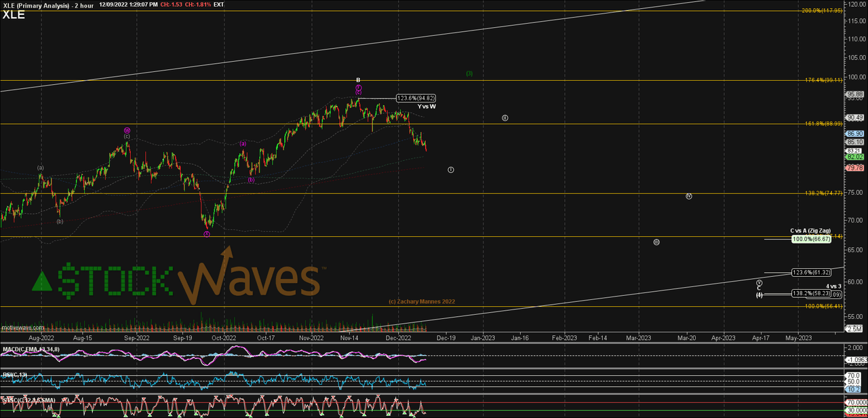Image resolution: width=868 pixels, height=418 pixels.
Task: Click the 'C vs A (Zig Zag)' annotation
Action: [812, 231]
